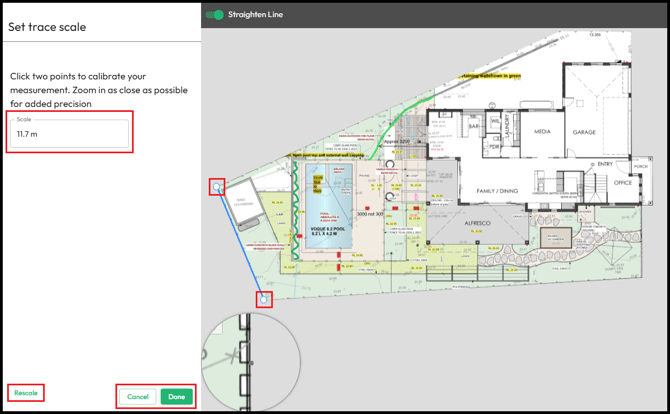Image resolution: width=670 pixels, height=414 pixels.
Task: Click the GARAGE room on the plan
Action: (x=584, y=132)
